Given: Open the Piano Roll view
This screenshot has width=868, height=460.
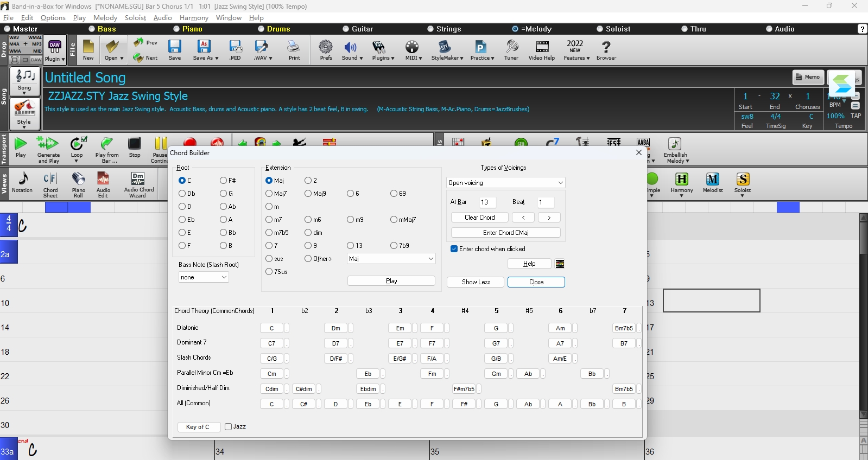Looking at the screenshot, I should (79, 184).
